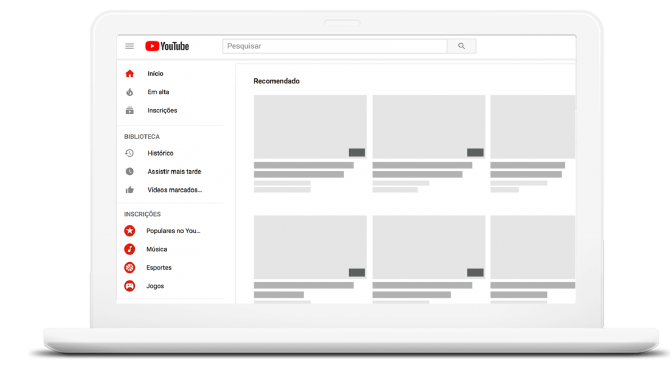
Task: Click the BIBLIOTECA section heading
Action: [x=142, y=137]
